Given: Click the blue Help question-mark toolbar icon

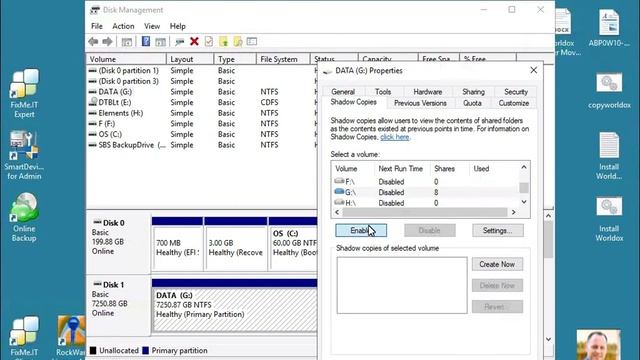Looking at the screenshot, I should [x=146, y=41].
